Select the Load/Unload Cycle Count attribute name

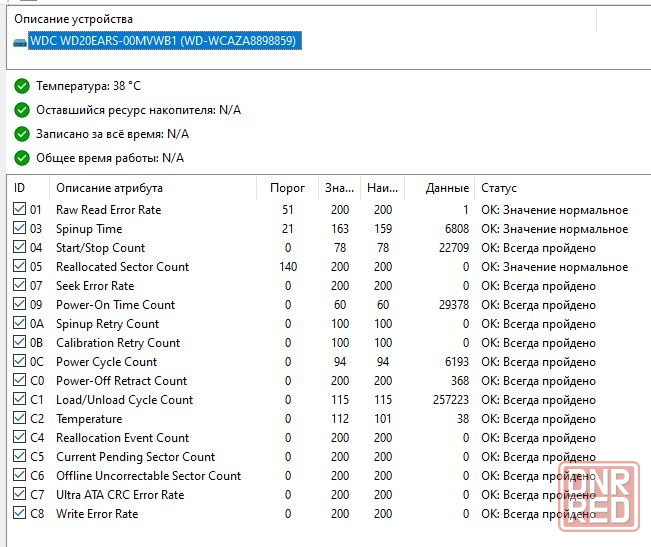tap(125, 400)
